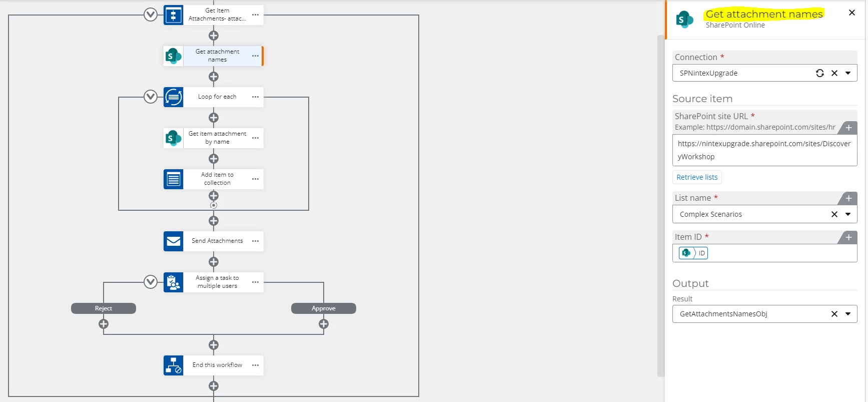Viewport: 868px width, 402px height.
Task: Refresh the SPNintexUpgrade connection
Action: point(820,73)
